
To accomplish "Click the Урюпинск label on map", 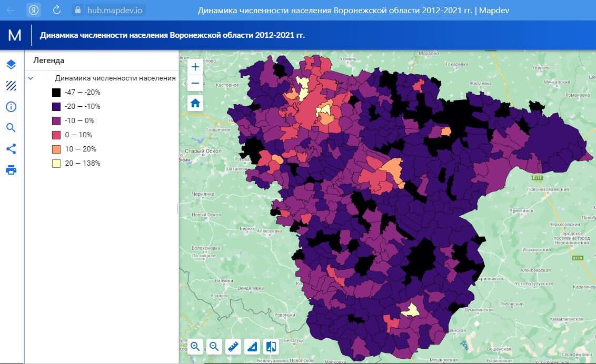I will [x=521, y=210].
